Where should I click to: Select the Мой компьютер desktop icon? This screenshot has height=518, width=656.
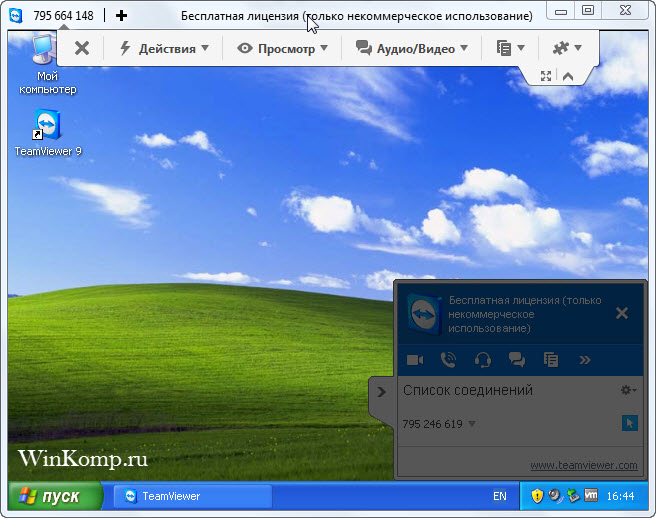click(47, 64)
